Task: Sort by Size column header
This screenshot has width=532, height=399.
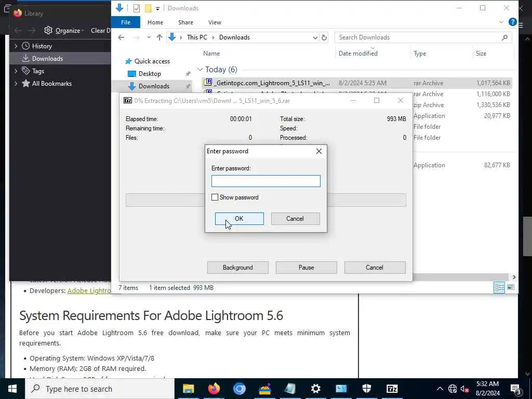Action: [481, 54]
